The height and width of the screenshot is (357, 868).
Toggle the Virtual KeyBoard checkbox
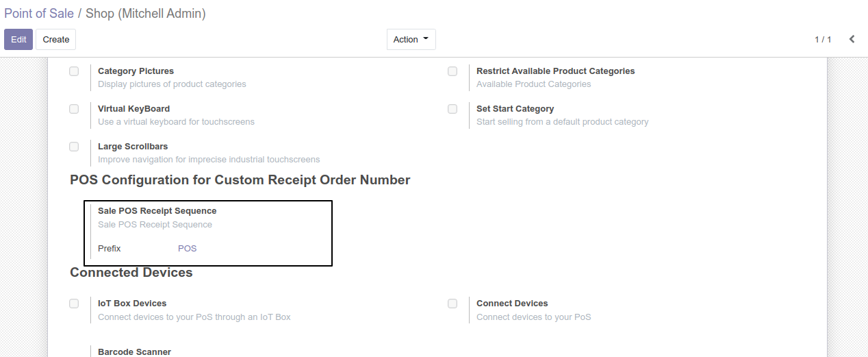point(74,109)
